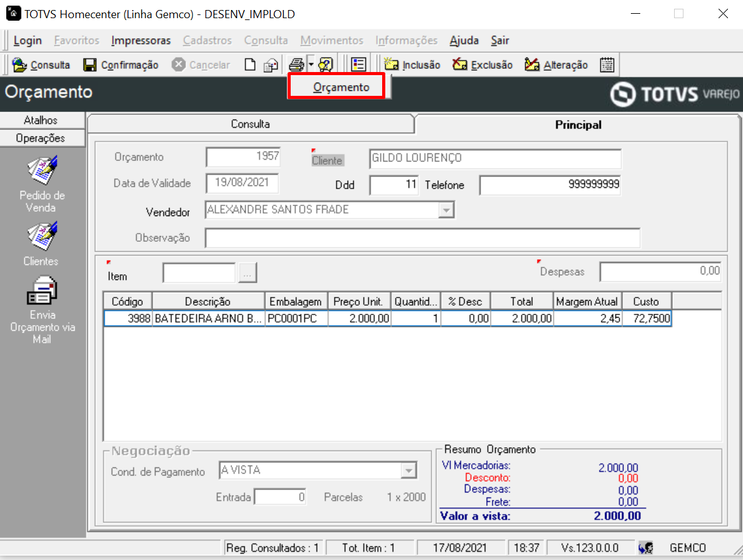Click the help question mark icon
Image resolution: width=743 pixels, height=560 pixels.
326,65
